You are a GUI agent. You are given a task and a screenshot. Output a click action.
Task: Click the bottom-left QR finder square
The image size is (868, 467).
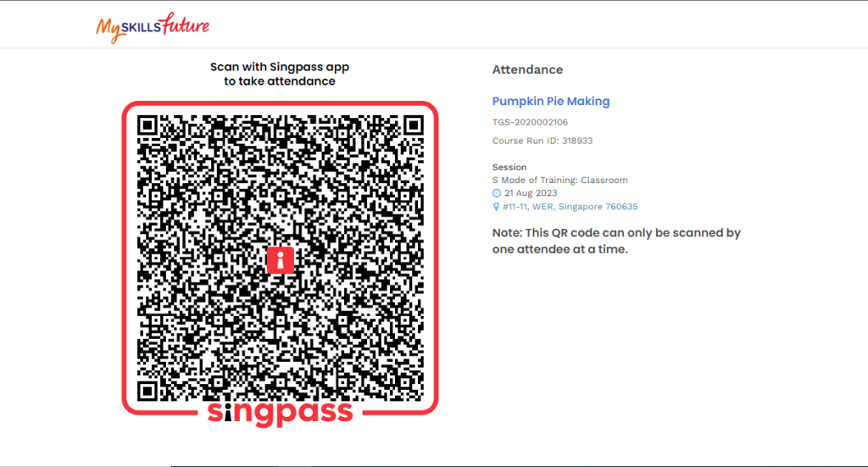tap(147, 392)
